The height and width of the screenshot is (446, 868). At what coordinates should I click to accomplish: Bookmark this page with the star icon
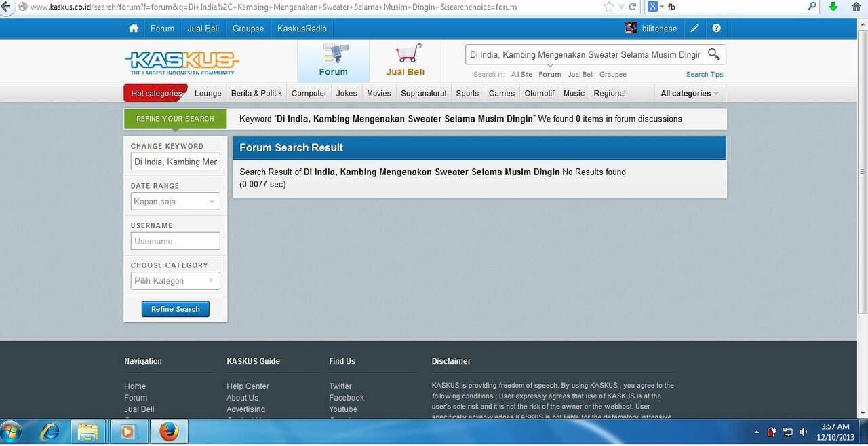point(608,7)
